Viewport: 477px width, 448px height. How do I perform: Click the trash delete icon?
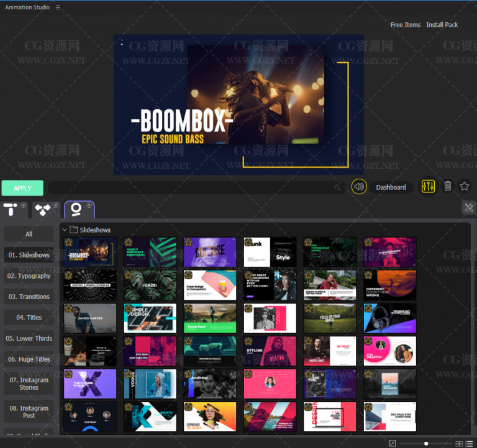(447, 186)
